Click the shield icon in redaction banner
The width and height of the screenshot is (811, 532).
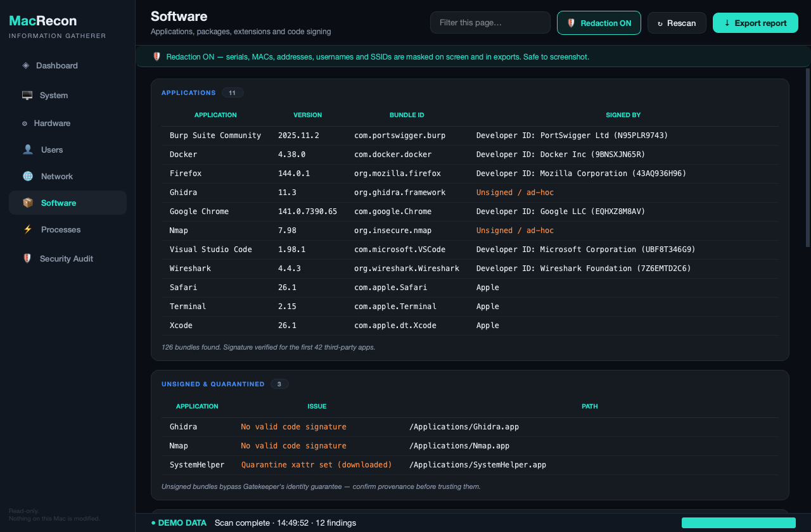[157, 56]
